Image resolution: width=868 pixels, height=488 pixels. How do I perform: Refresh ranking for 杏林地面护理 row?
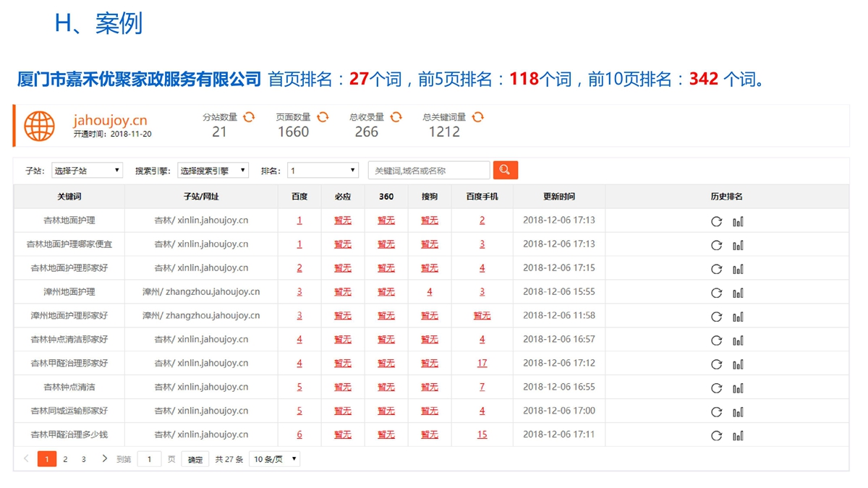click(716, 221)
